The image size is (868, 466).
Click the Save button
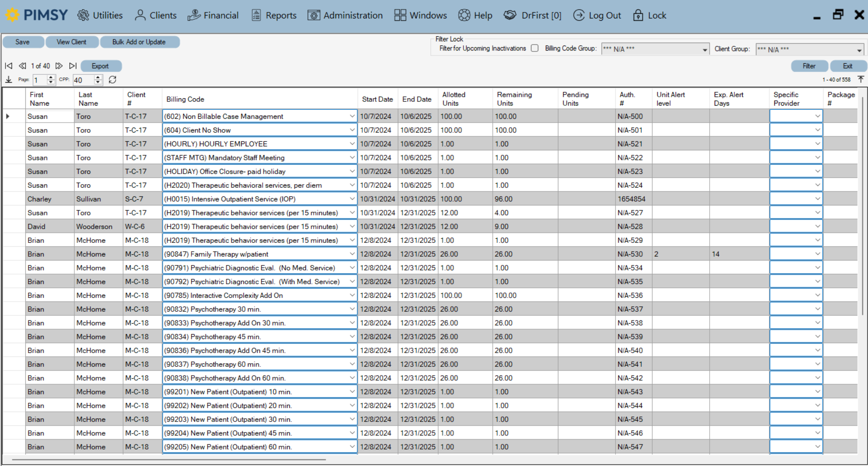point(23,42)
